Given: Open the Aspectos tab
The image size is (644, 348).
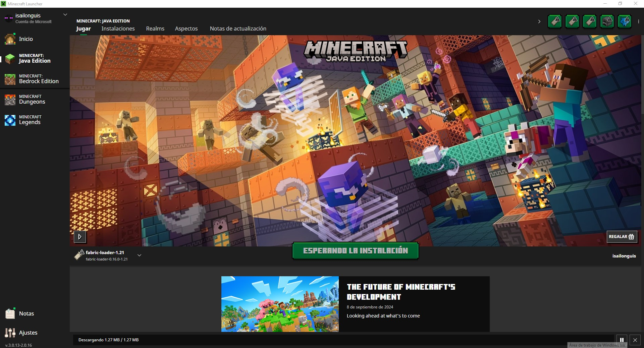Looking at the screenshot, I should click(x=186, y=29).
